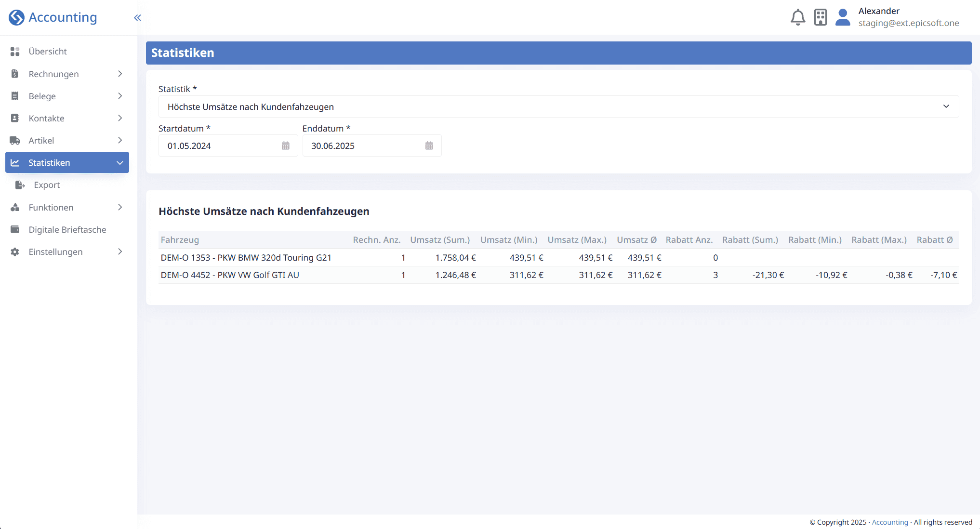This screenshot has height=529, width=980.
Task: Click the Einstellungen gear icon
Action: 15,251
